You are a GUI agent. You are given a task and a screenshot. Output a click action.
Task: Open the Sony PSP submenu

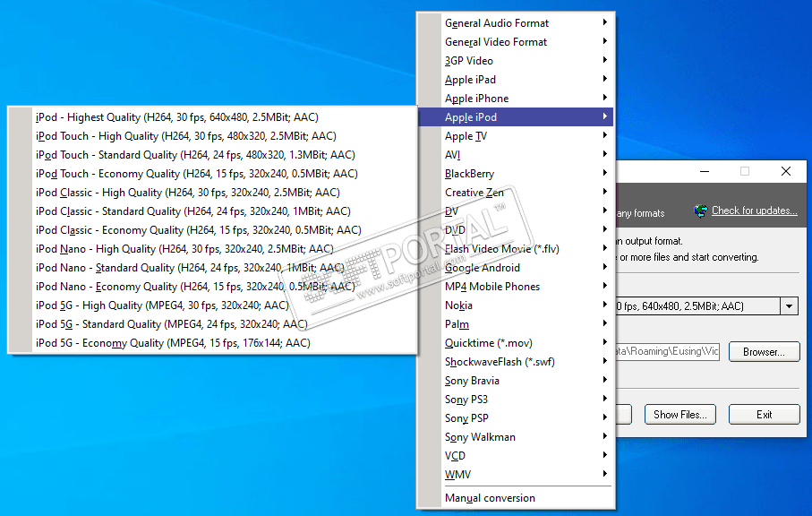(516, 418)
